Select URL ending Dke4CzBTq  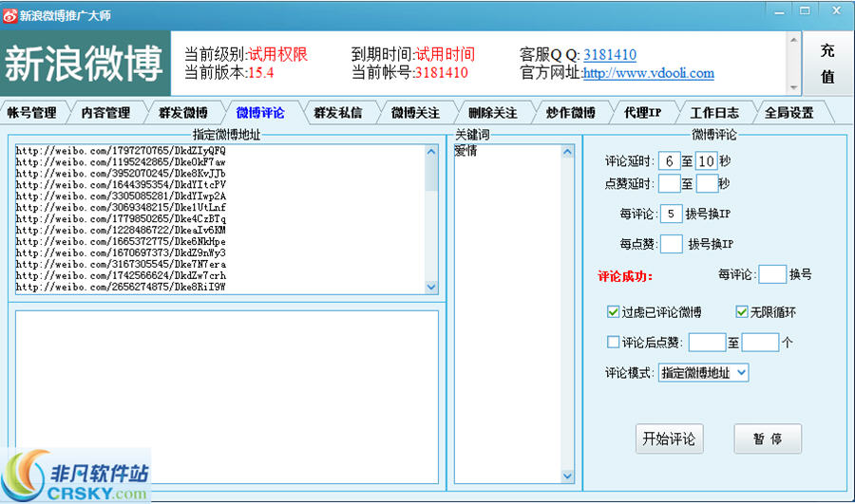(x=121, y=218)
